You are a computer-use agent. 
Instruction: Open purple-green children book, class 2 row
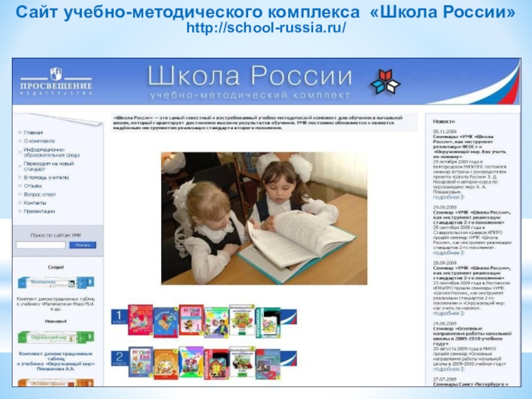[x=191, y=362]
